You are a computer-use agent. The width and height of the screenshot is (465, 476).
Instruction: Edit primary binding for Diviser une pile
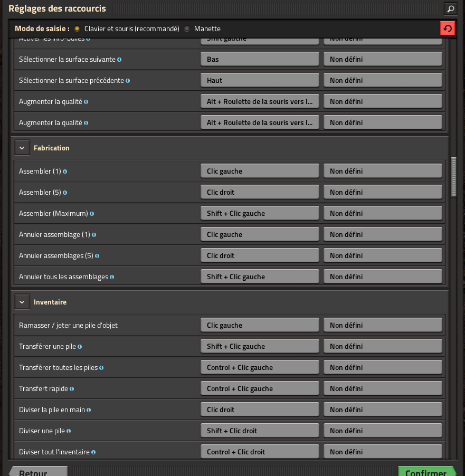tap(260, 431)
